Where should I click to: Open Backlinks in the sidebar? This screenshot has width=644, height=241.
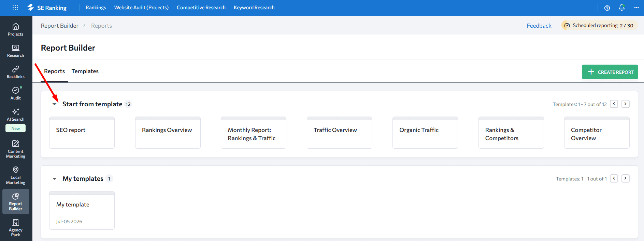[16, 72]
